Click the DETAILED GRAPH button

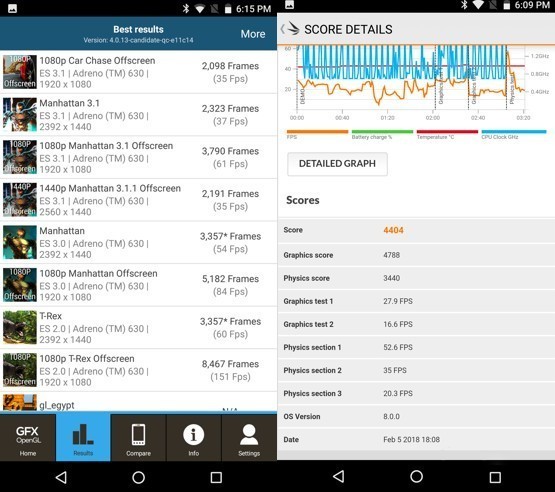(337, 164)
